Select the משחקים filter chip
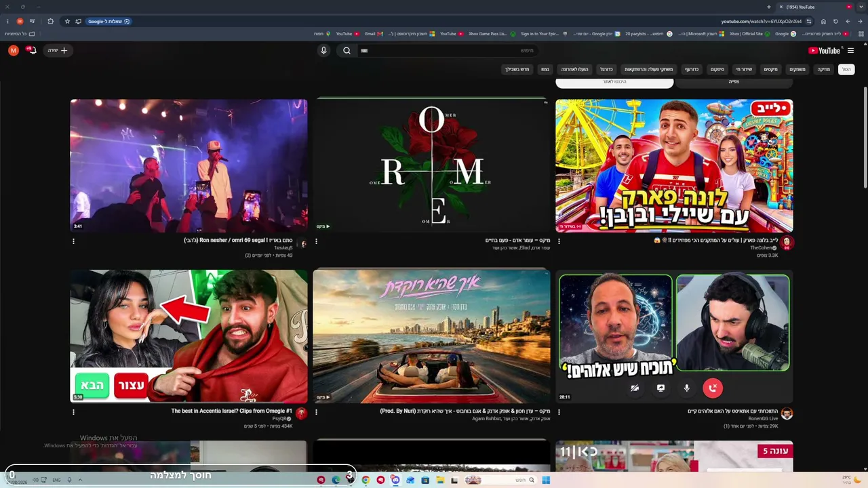This screenshot has width=868, height=488. click(797, 69)
